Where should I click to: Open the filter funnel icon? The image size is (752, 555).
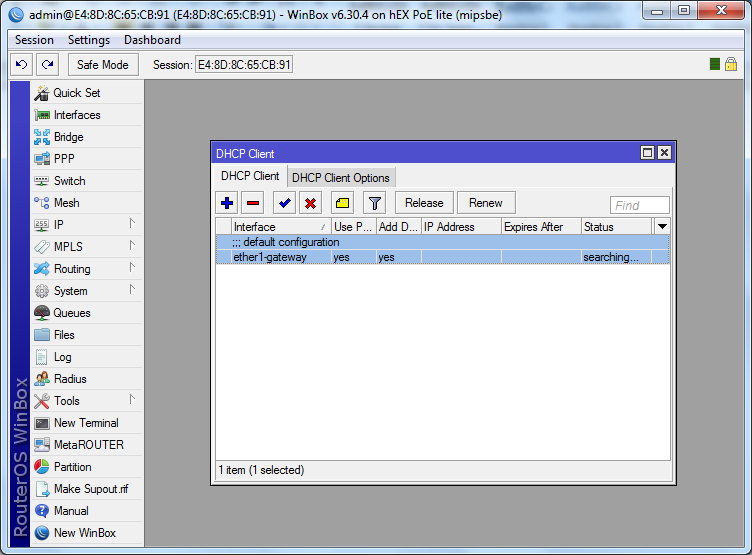375,203
